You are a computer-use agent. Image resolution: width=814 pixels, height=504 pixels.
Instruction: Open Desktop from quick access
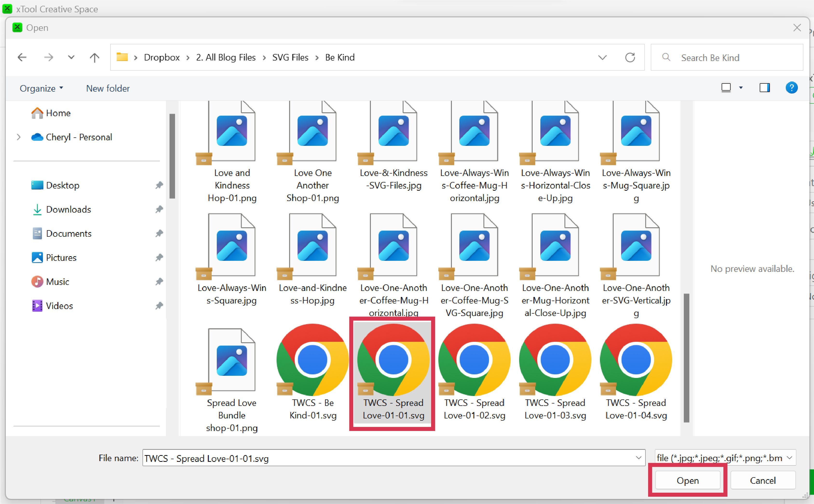point(55,185)
